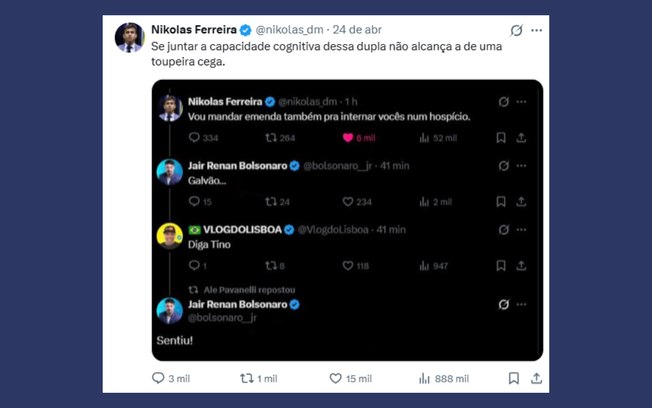Click the 24 de abr timestamp

pyautogui.click(x=357, y=29)
